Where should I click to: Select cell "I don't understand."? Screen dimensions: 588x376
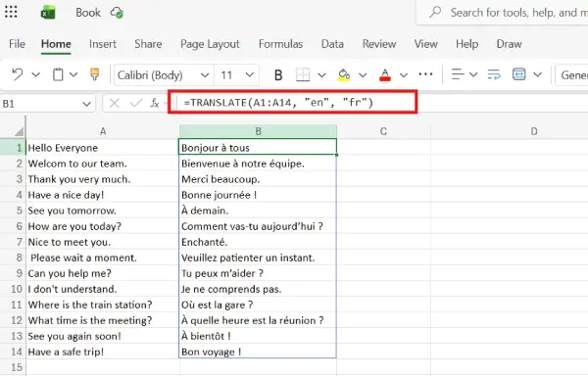[102, 289]
